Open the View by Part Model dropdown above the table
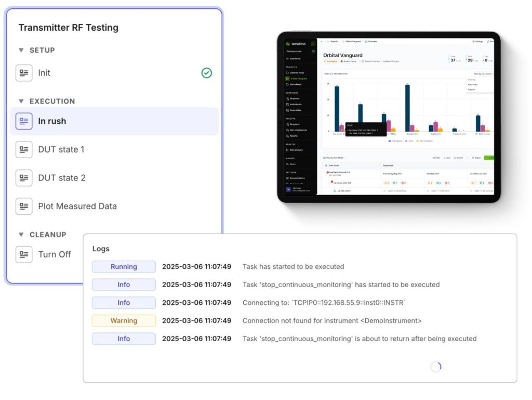Viewport: 532px width, 400px height. [335, 158]
